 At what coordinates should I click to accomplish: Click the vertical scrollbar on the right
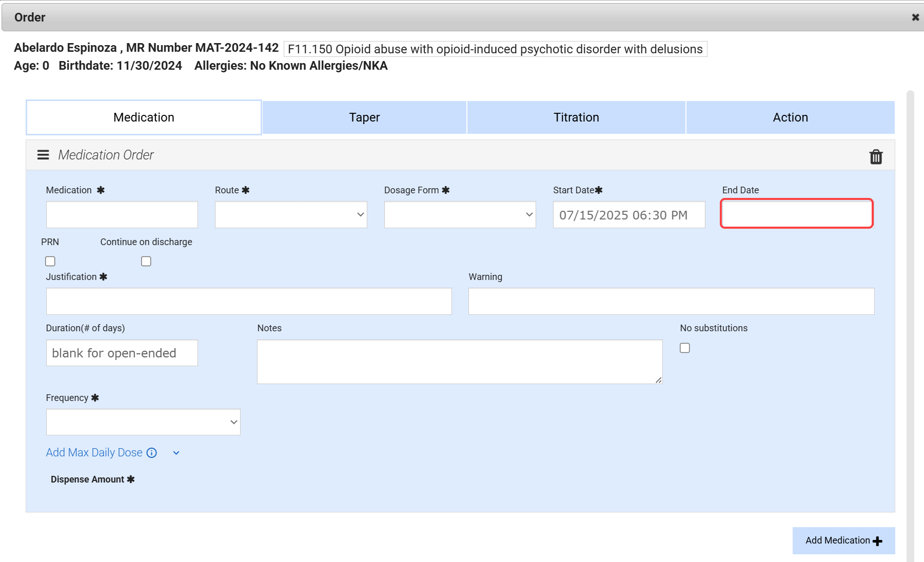click(910, 308)
